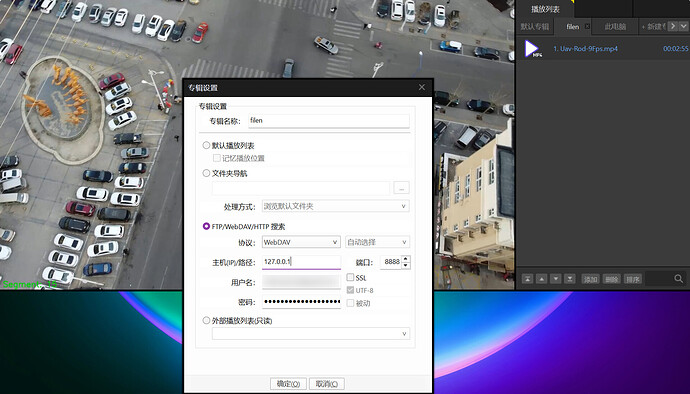Expand the 外部播放列表 combo box
Viewport: 690px width, 394px height.
(311, 334)
